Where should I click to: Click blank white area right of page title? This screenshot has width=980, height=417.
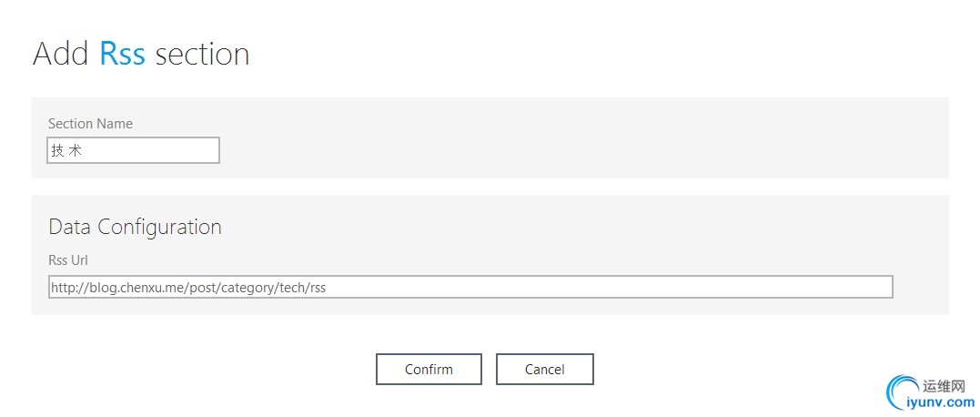(591, 54)
